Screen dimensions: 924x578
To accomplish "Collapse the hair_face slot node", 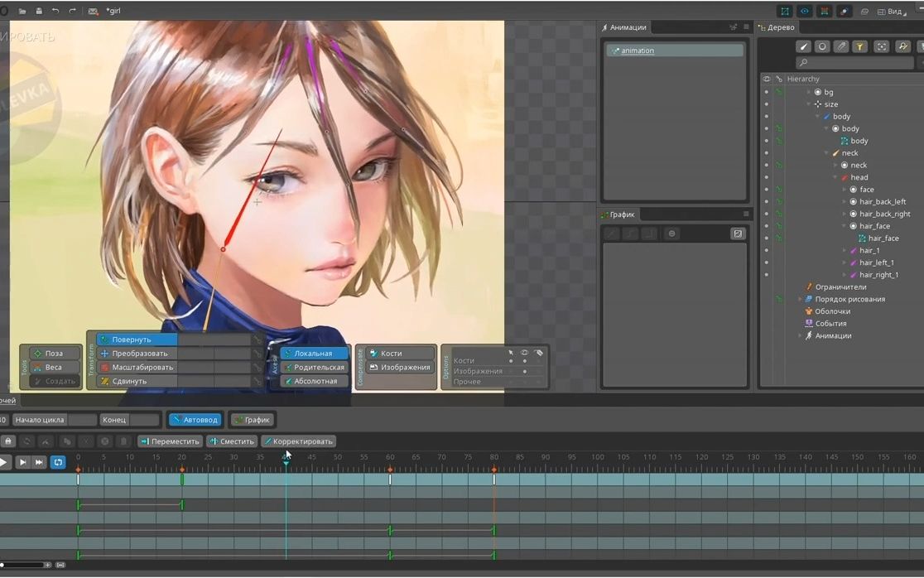I will pyautogui.click(x=845, y=226).
